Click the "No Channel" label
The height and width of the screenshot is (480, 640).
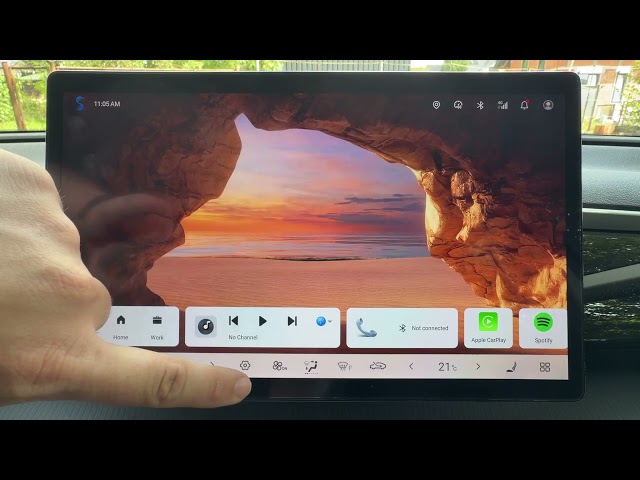click(243, 337)
